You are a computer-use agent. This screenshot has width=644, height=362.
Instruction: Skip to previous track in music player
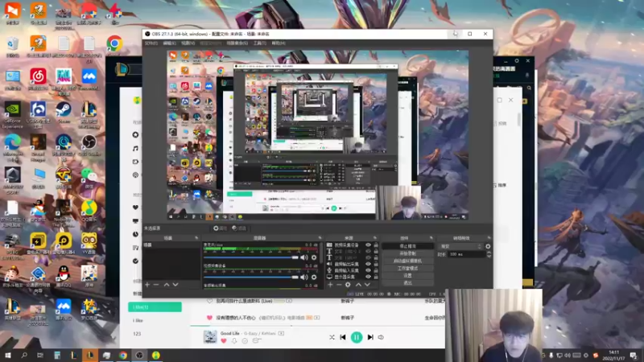[x=343, y=337]
